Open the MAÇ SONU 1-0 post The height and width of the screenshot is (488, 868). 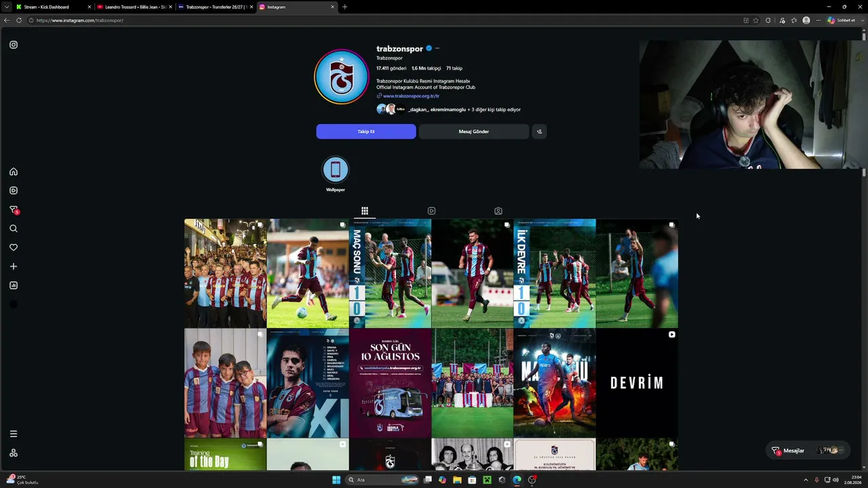(390, 273)
